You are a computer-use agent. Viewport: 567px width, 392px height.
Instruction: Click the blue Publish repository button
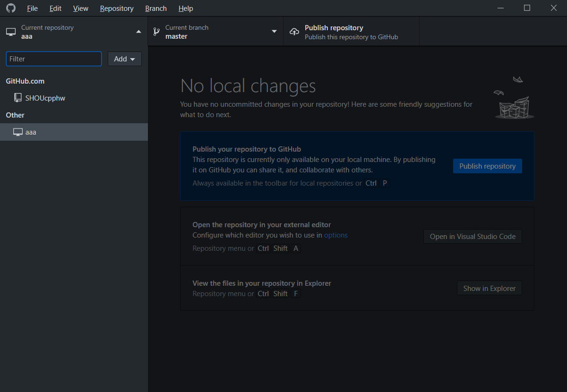[x=488, y=166]
